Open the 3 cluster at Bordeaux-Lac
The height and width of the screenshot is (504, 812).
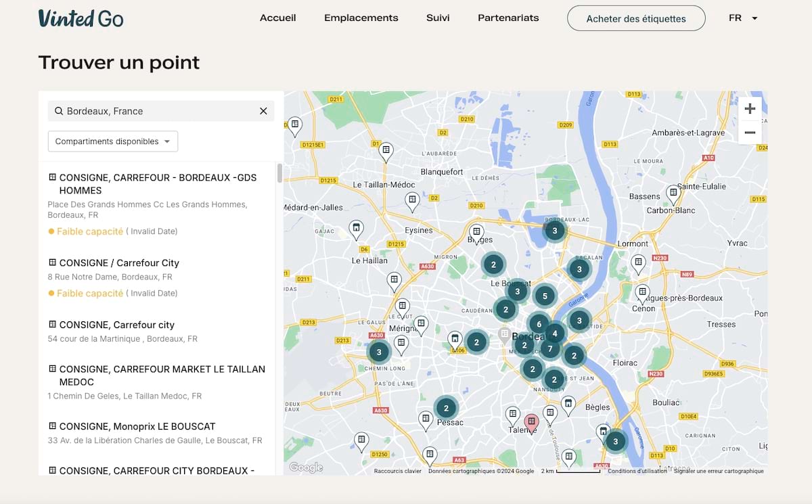click(x=554, y=231)
